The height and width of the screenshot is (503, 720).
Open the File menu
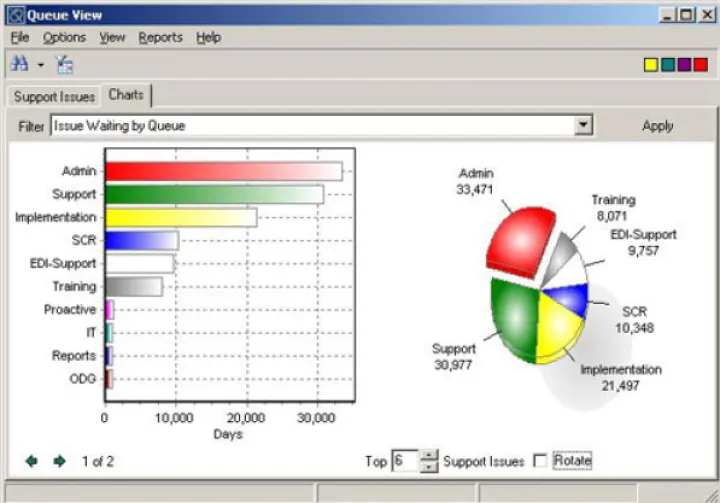(20, 37)
